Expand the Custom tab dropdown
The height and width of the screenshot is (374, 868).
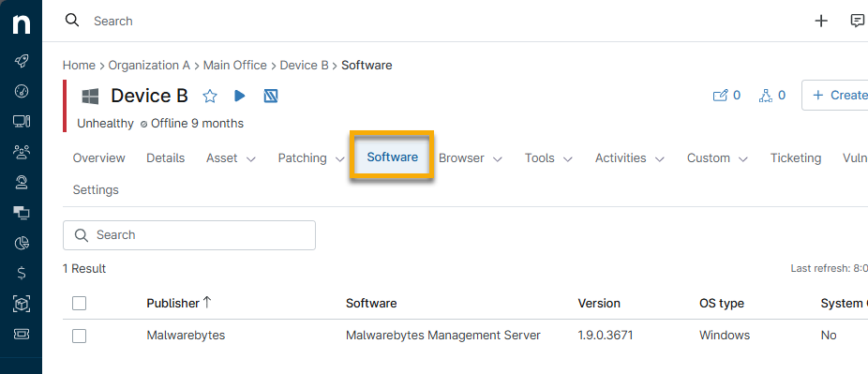[x=743, y=159]
